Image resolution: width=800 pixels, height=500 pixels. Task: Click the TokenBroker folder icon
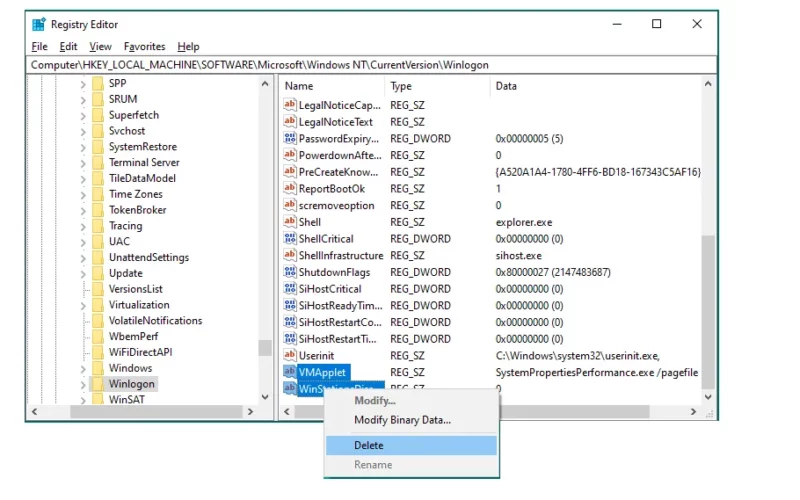[x=98, y=210]
